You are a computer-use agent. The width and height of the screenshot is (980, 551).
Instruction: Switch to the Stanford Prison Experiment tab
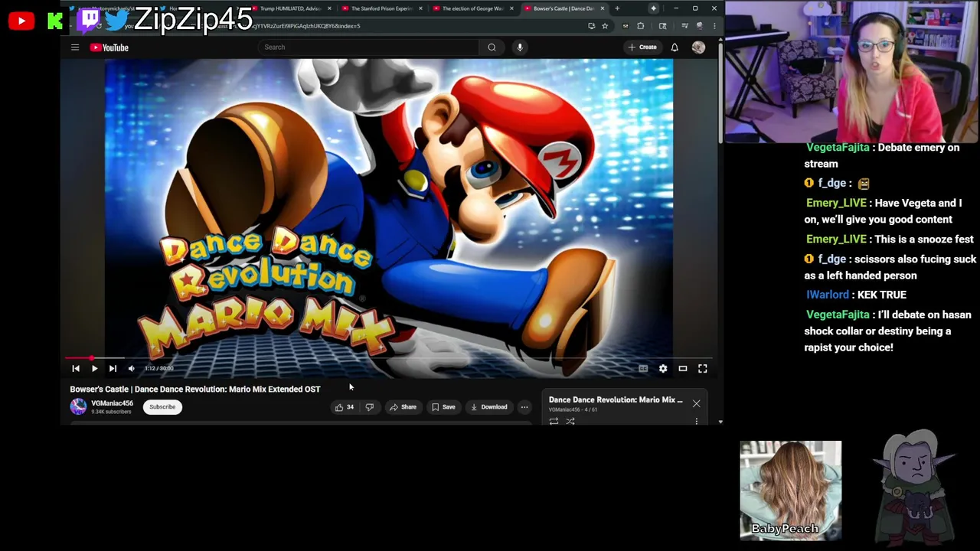click(381, 8)
